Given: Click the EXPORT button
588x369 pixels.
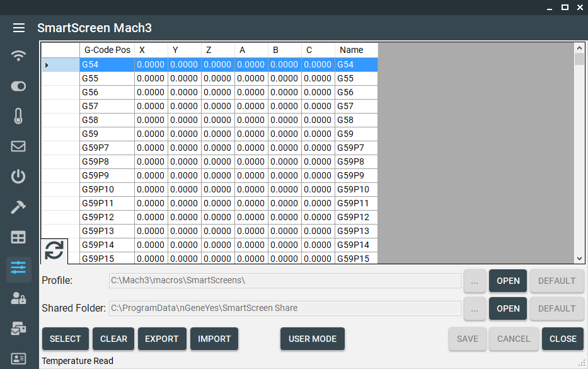Looking at the screenshot, I should [162, 339].
